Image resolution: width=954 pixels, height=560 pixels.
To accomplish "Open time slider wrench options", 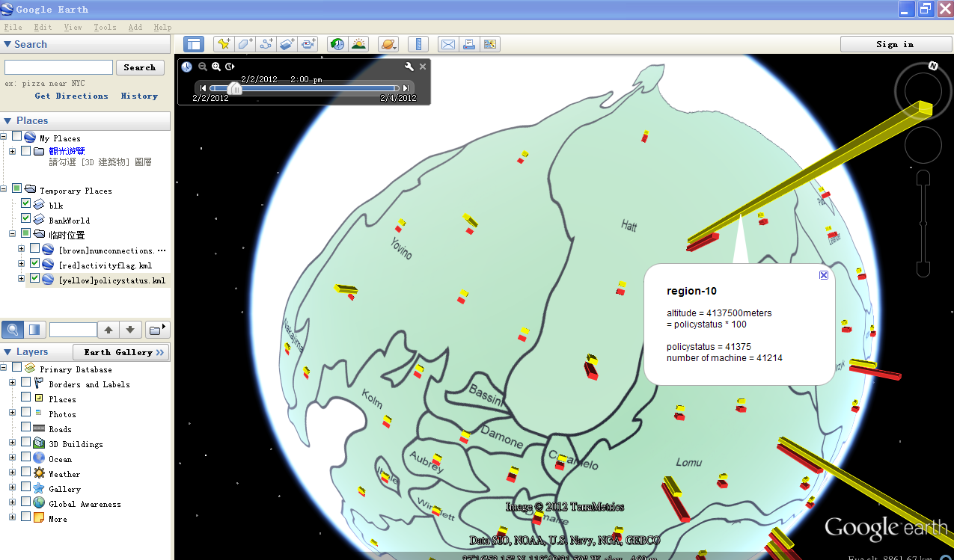I will (x=409, y=67).
